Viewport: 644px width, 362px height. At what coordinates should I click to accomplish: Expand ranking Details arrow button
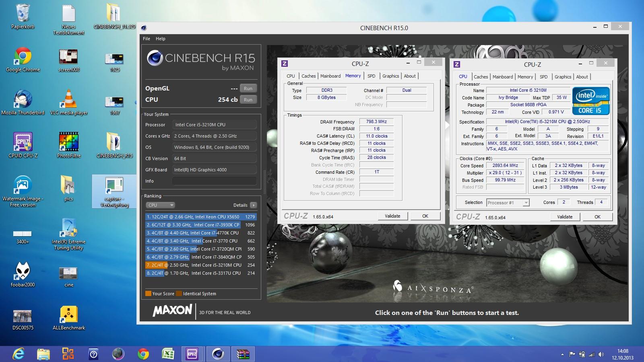point(253,205)
